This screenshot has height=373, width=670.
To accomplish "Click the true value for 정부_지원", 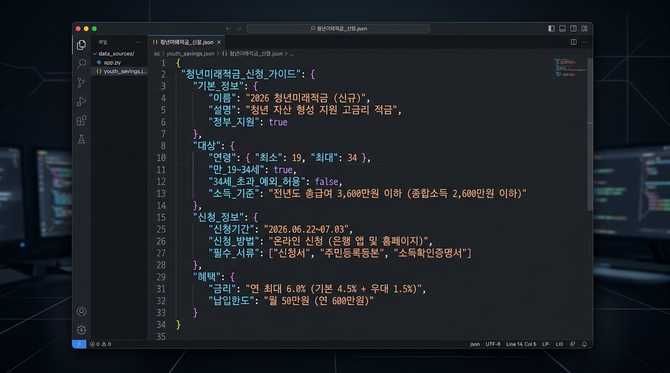I will 278,122.
